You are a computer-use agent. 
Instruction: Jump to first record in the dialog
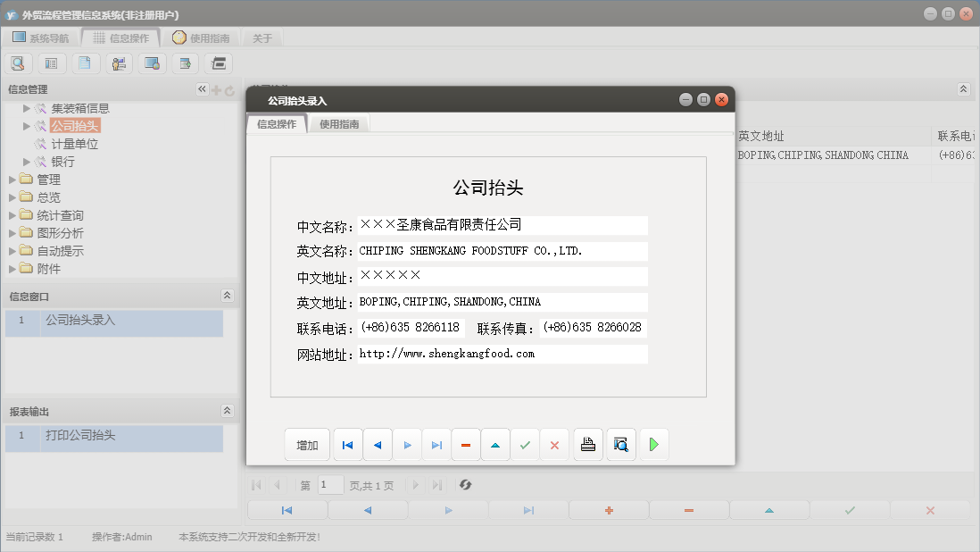[x=347, y=444]
